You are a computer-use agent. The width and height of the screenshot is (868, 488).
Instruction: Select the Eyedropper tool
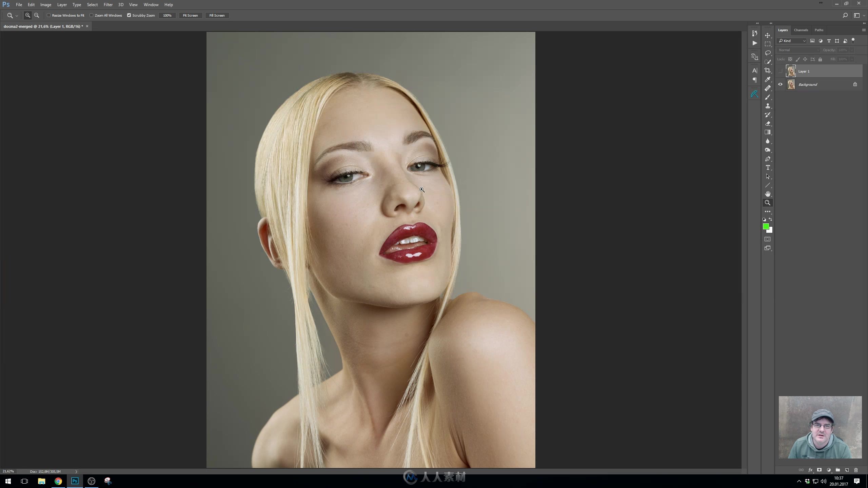[x=767, y=79]
